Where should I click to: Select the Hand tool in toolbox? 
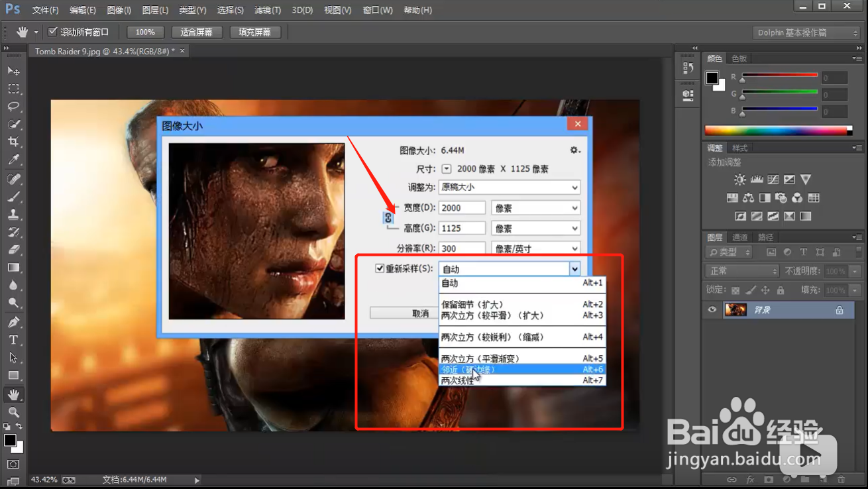13,394
